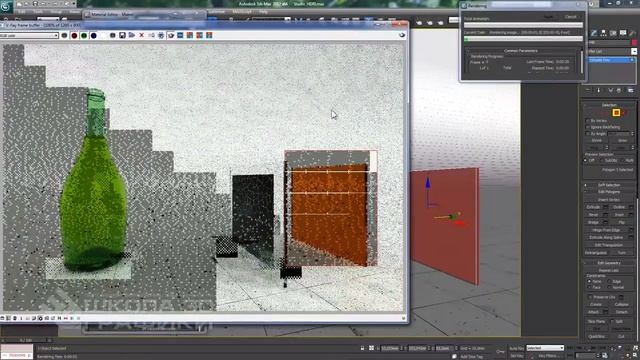Click the 3ds Max application logo button

click(x=6, y=7)
